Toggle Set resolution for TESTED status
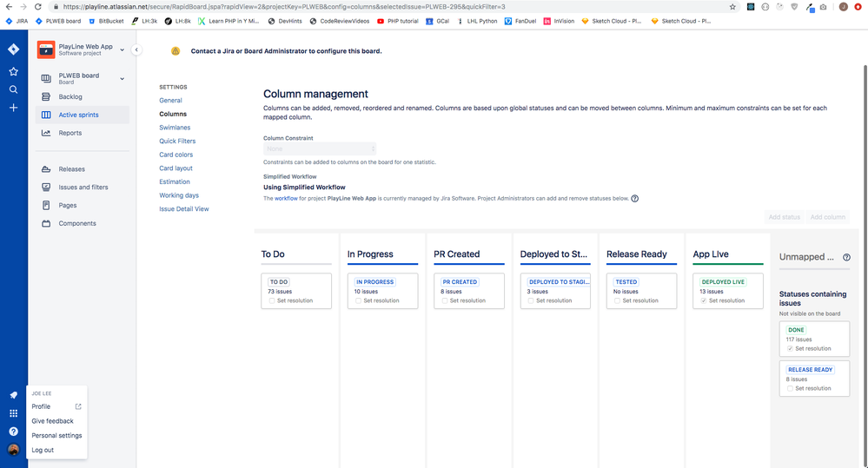The height and width of the screenshot is (468, 868). tap(617, 301)
